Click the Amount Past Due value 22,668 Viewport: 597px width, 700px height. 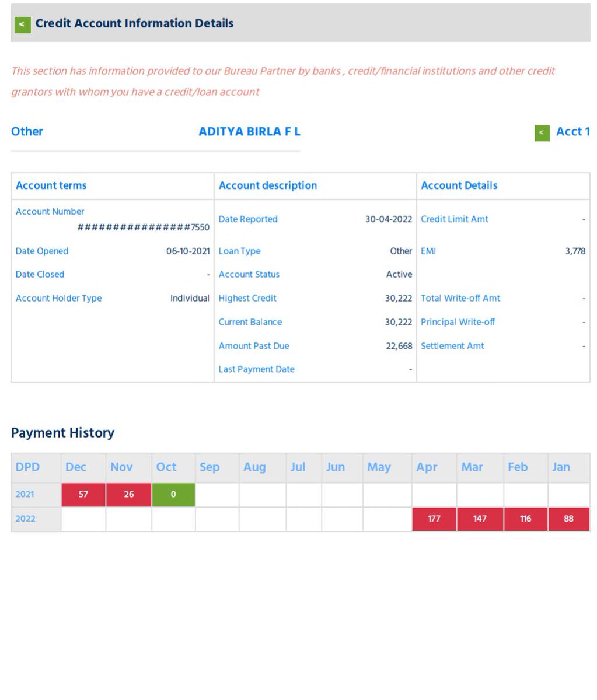(399, 346)
